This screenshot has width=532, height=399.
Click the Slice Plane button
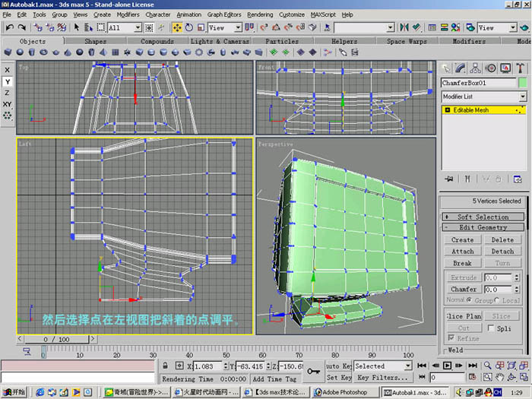pos(464,316)
